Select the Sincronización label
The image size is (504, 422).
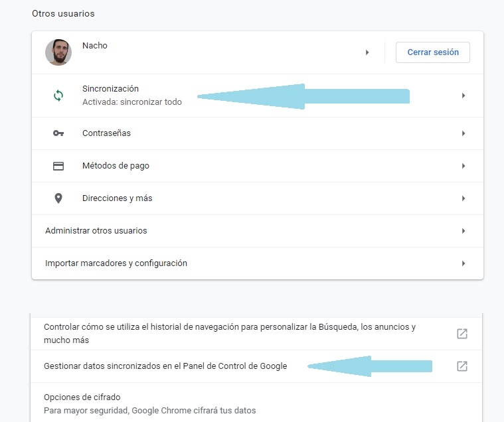coord(111,89)
